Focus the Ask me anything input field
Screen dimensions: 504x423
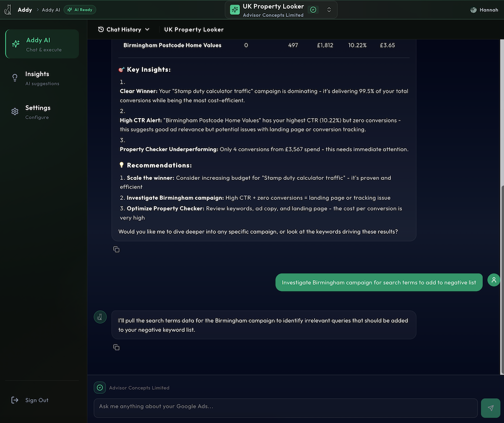point(286,407)
